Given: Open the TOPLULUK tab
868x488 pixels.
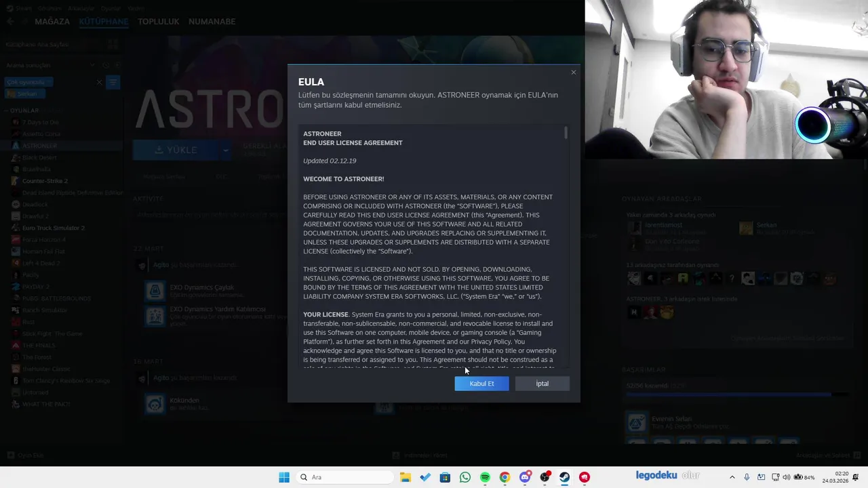Looking at the screenshot, I should click(158, 22).
